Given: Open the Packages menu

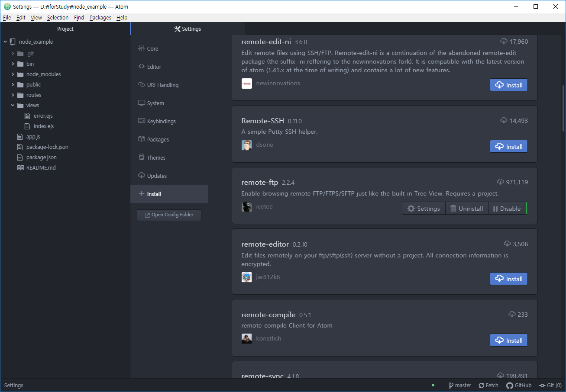Looking at the screenshot, I should point(100,18).
